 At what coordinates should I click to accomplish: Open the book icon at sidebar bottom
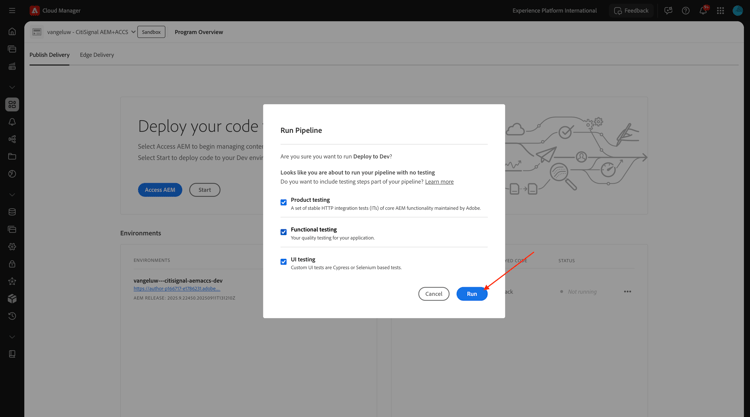tap(12, 354)
